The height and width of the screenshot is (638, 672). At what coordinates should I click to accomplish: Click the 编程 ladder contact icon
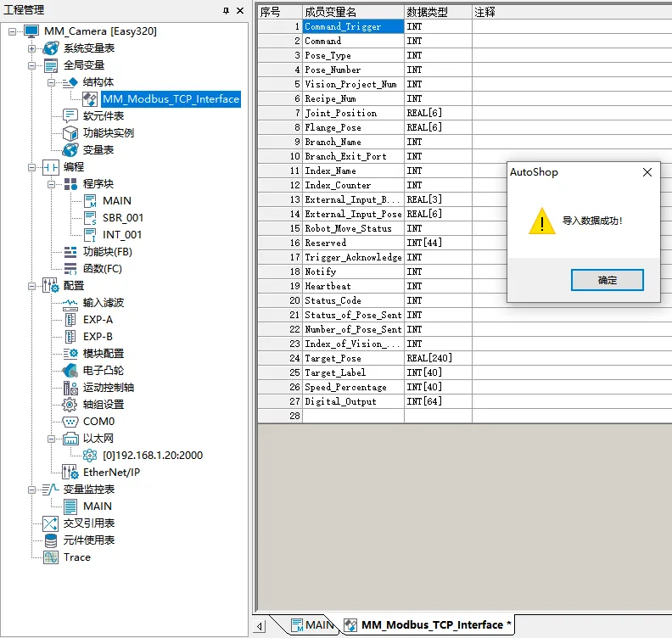click(51, 167)
